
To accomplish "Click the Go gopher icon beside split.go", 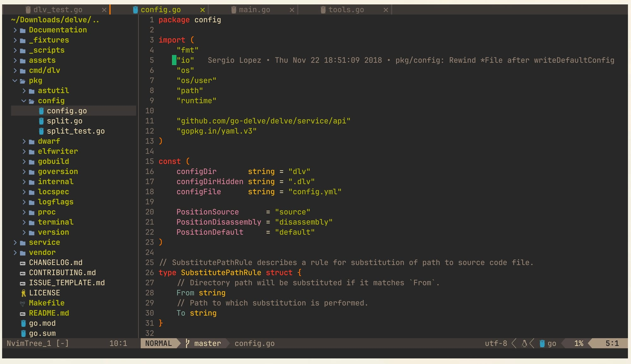I will point(41,121).
